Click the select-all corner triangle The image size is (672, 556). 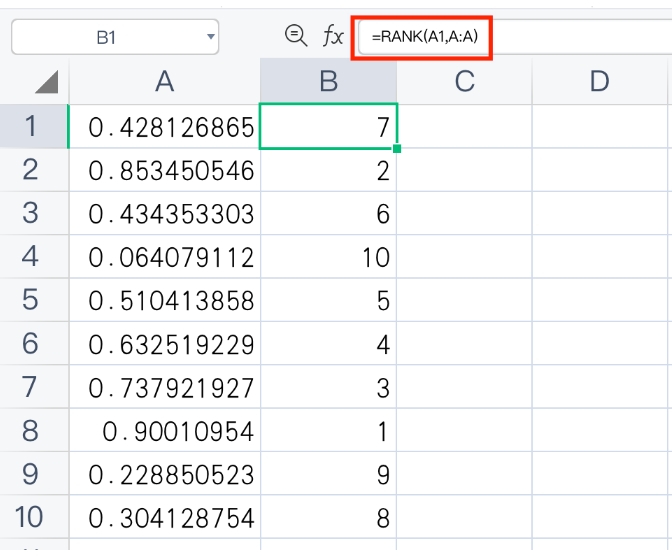(x=46, y=82)
